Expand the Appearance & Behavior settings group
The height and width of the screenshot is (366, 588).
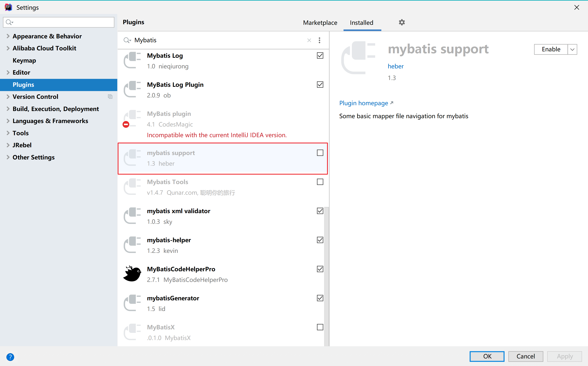click(8, 36)
